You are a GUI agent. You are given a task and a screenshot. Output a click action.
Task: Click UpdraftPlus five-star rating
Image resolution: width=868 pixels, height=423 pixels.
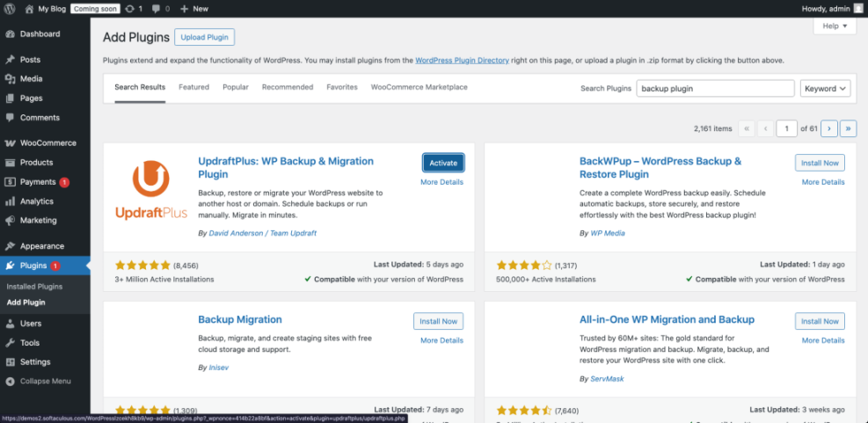point(142,266)
